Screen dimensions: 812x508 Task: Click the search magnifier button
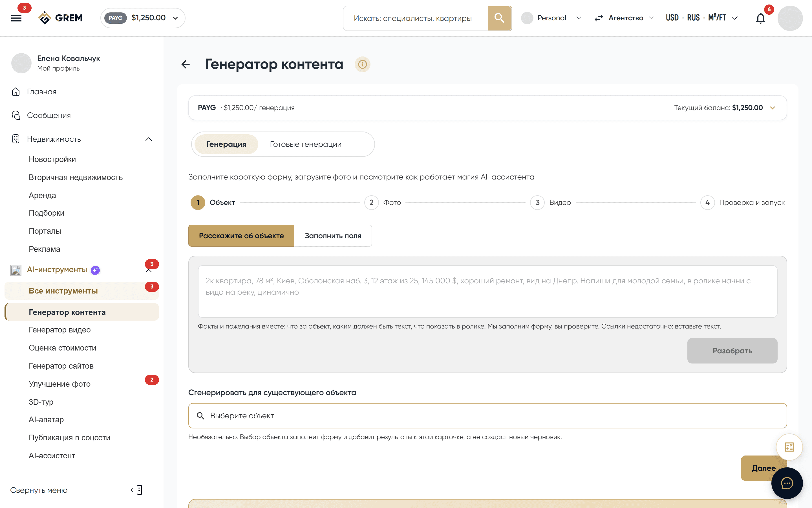(499, 18)
